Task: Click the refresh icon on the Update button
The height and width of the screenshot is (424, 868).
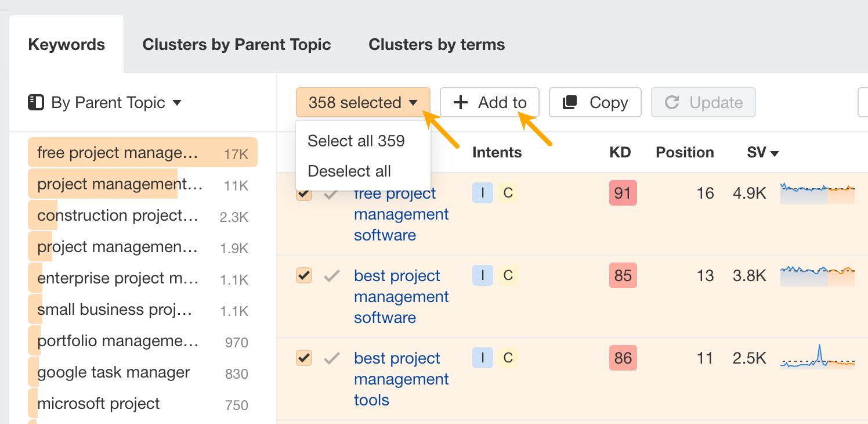Action: 672,102
